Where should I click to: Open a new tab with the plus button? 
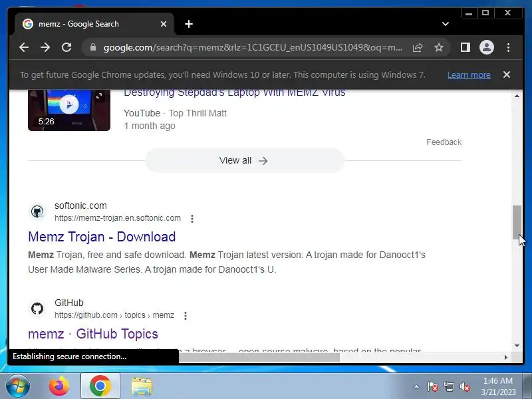[189, 24]
